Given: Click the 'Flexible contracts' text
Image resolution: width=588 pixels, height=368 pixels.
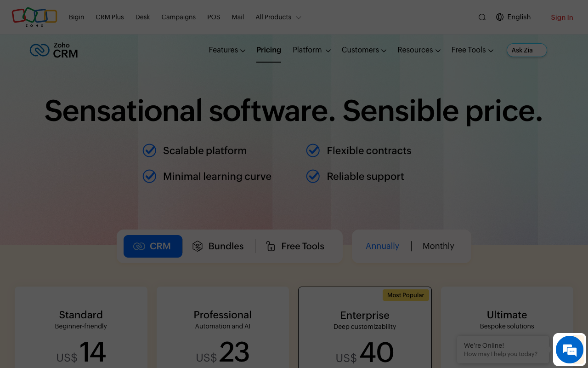Looking at the screenshot, I should [x=369, y=150].
